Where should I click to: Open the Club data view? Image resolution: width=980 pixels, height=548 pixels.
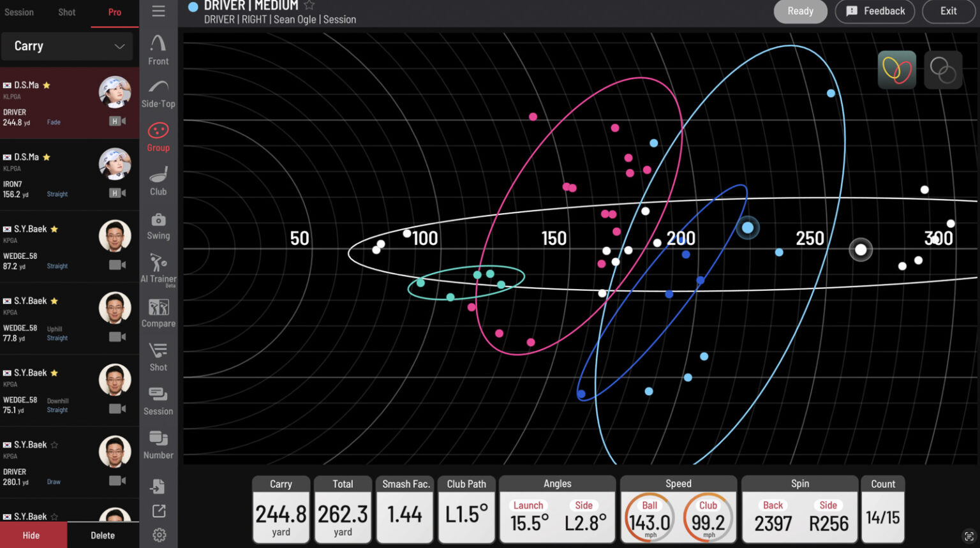(x=158, y=181)
